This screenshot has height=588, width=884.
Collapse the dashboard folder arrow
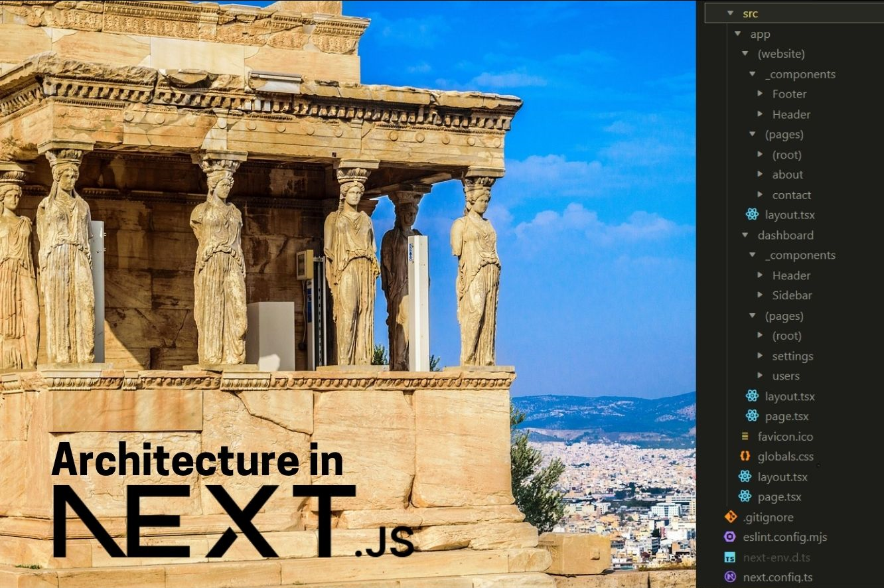click(745, 235)
